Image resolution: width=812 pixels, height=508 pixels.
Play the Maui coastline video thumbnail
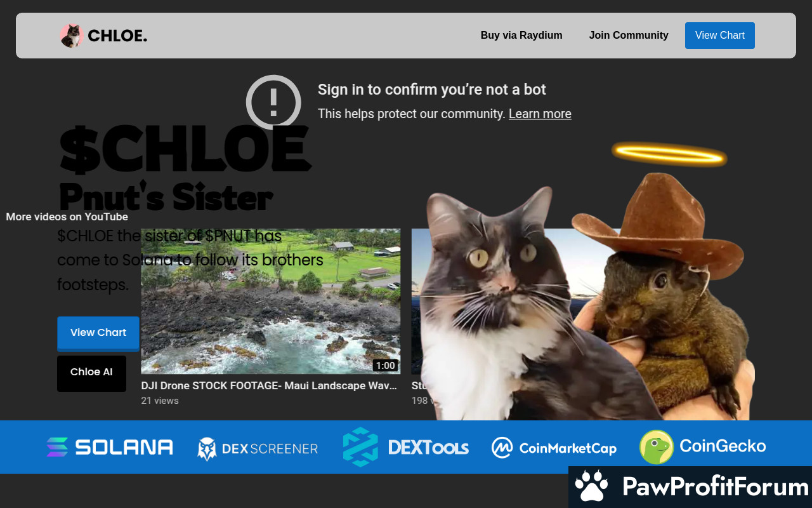[270, 301]
